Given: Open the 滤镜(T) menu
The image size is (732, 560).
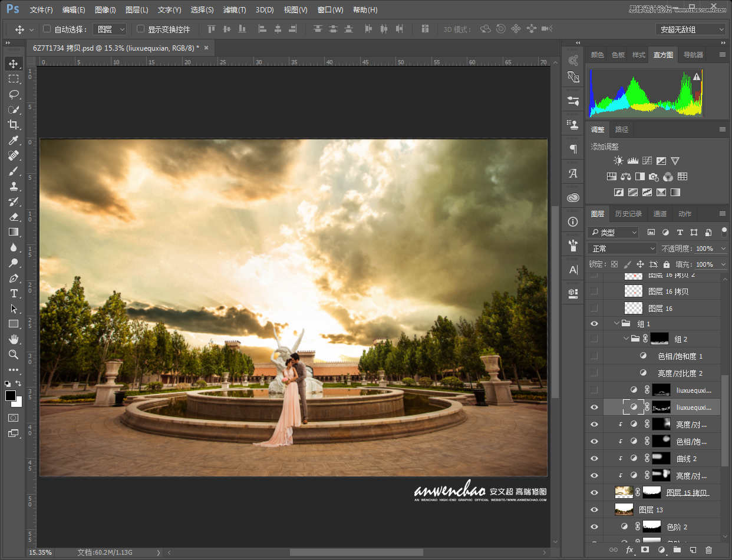Looking at the screenshot, I should click(235, 10).
